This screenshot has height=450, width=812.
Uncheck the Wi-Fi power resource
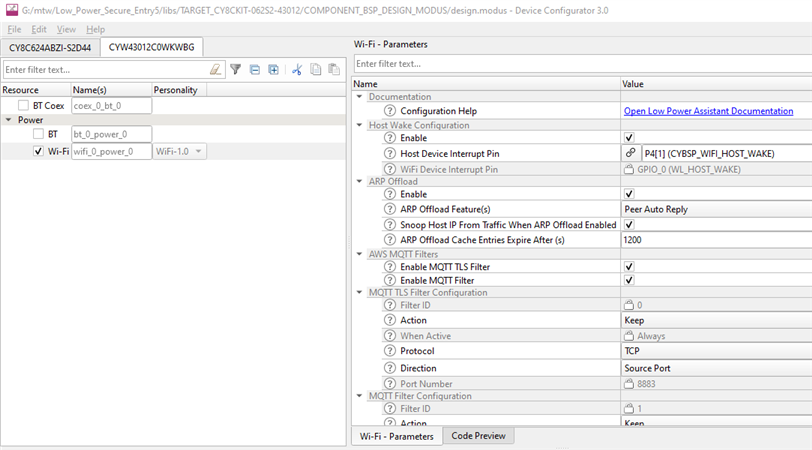38,151
